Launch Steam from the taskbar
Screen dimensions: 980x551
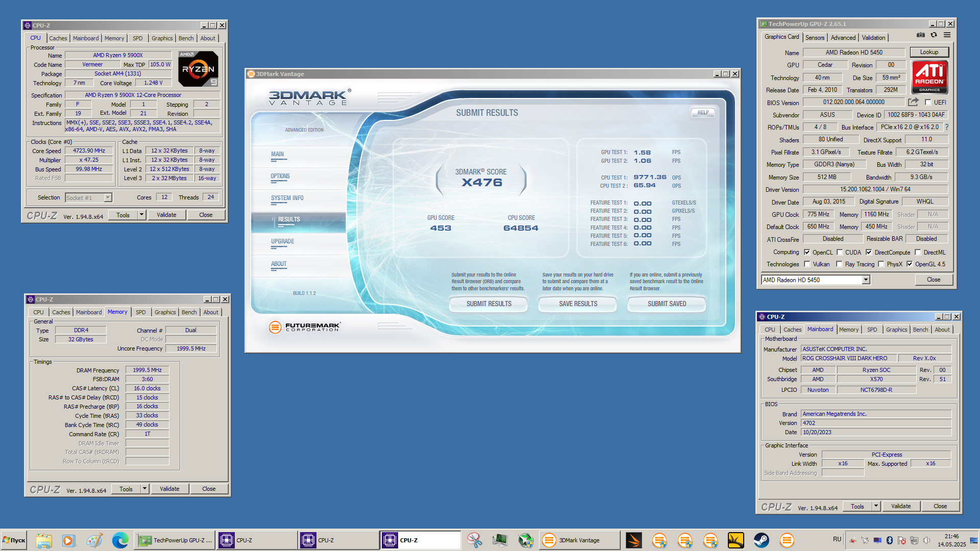762,540
